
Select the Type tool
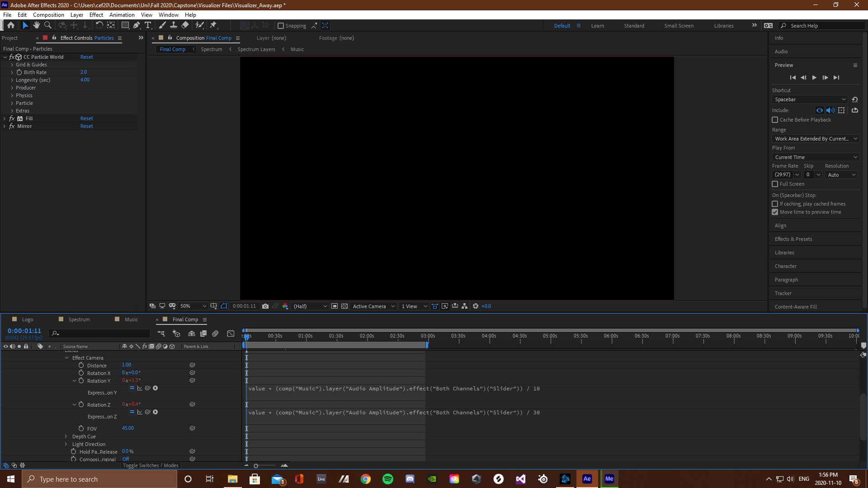pyautogui.click(x=148, y=25)
